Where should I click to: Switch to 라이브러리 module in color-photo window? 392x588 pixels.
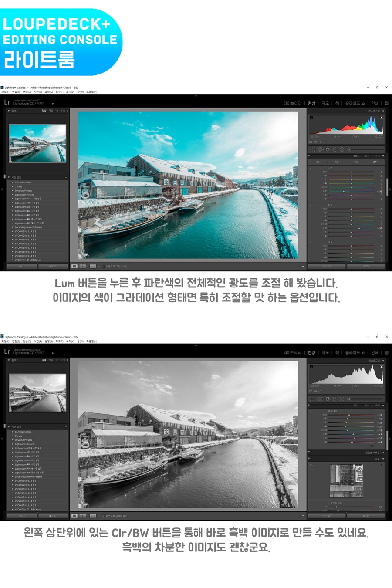(292, 103)
